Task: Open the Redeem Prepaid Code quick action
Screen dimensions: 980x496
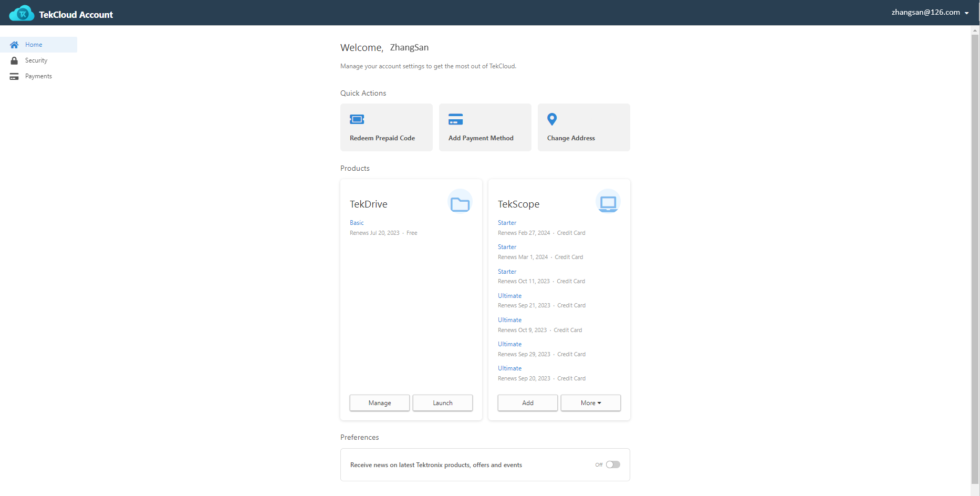Action: point(387,127)
